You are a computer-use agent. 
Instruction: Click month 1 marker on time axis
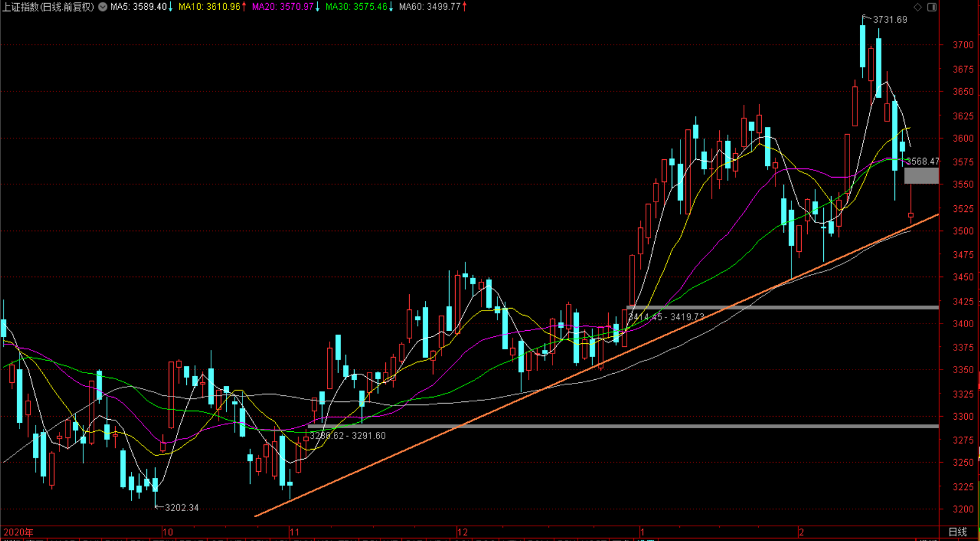pyautogui.click(x=643, y=532)
